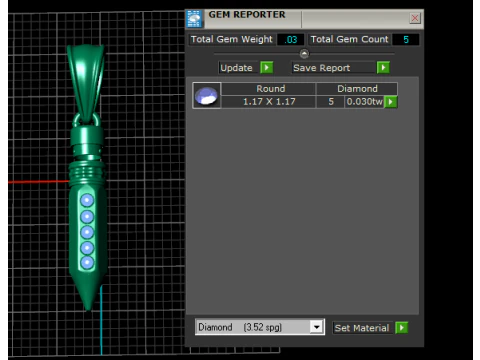Screen dimensions: 480x360
Task: Open the Diamond material dropdown
Action: tap(316, 327)
